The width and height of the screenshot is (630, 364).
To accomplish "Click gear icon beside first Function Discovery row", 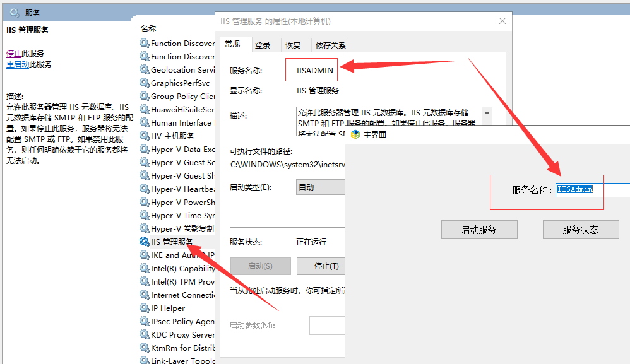I will (x=144, y=43).
